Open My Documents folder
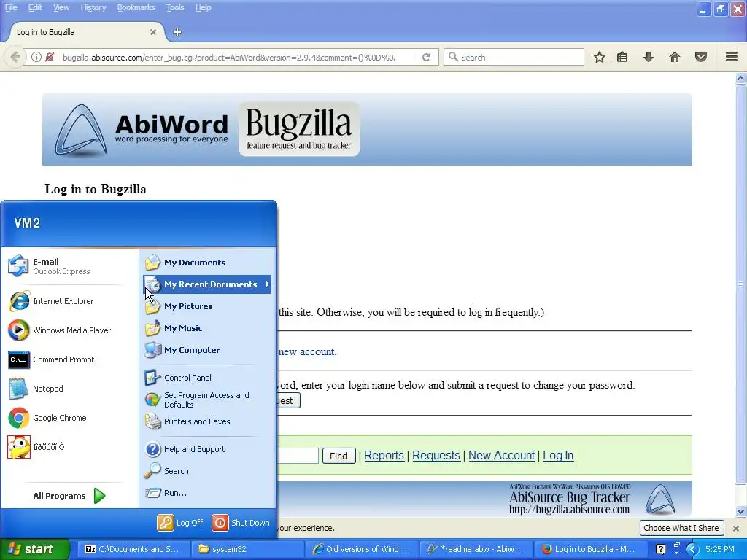747x560 pixels. pos(207,262)
